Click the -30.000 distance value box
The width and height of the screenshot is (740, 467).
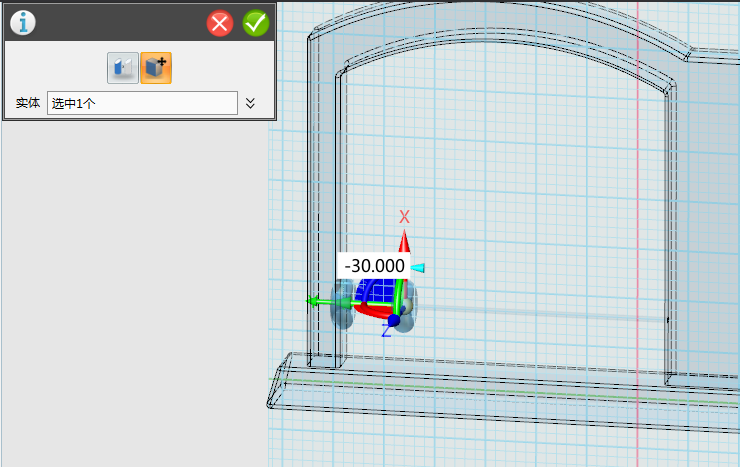click(x=374, y=265)
